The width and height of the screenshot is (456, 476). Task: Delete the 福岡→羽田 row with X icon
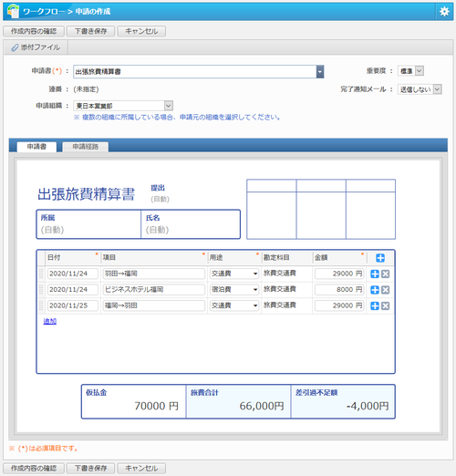[x=385, y=305]
